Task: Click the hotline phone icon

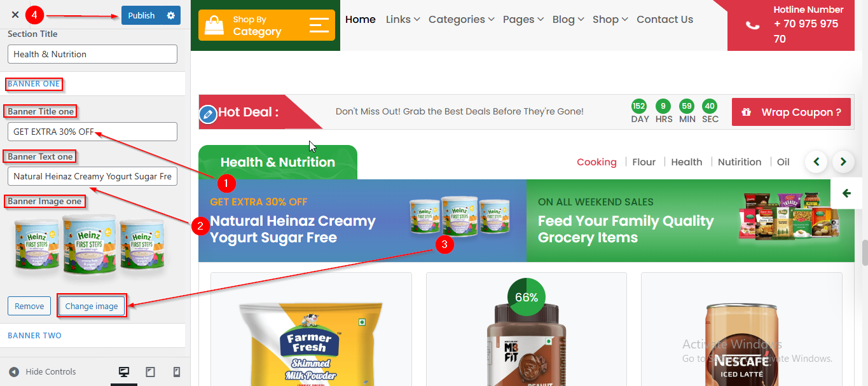Action: (752, 25)
